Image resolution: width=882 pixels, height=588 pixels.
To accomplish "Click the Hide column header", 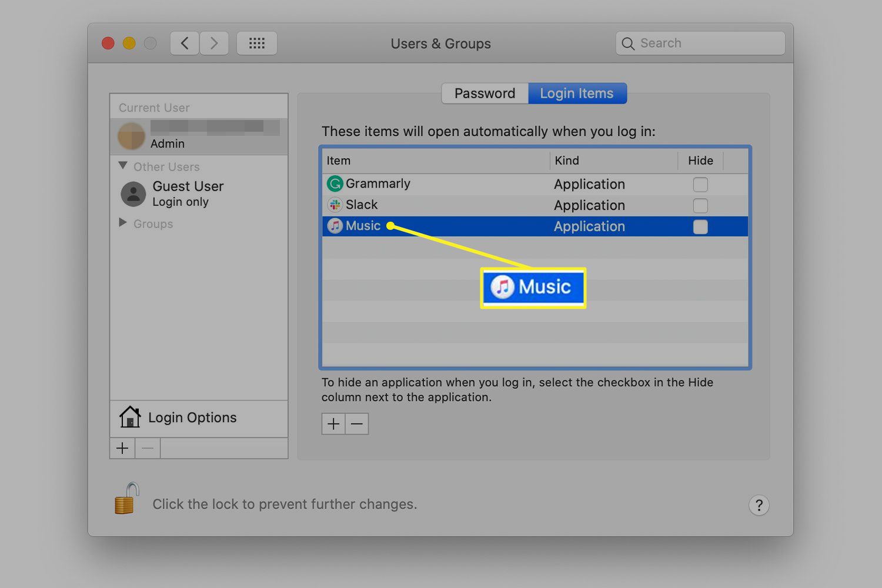I will coord(700,161).
